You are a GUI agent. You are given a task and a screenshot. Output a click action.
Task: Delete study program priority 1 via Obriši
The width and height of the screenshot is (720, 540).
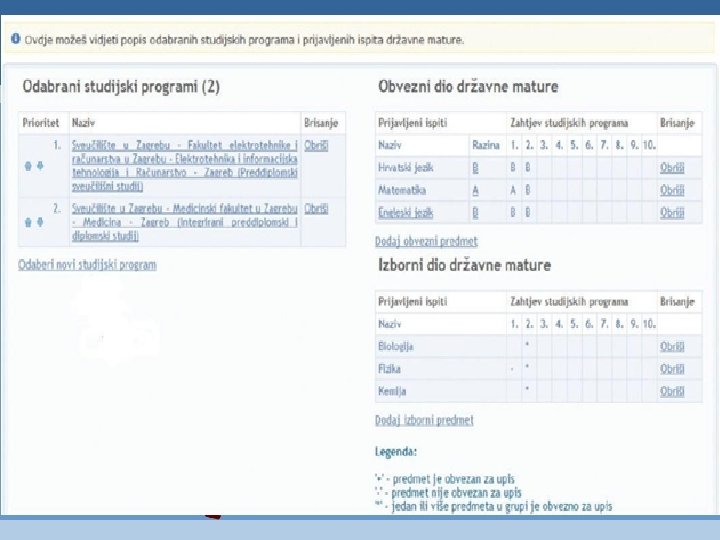(x=316, y=146)
